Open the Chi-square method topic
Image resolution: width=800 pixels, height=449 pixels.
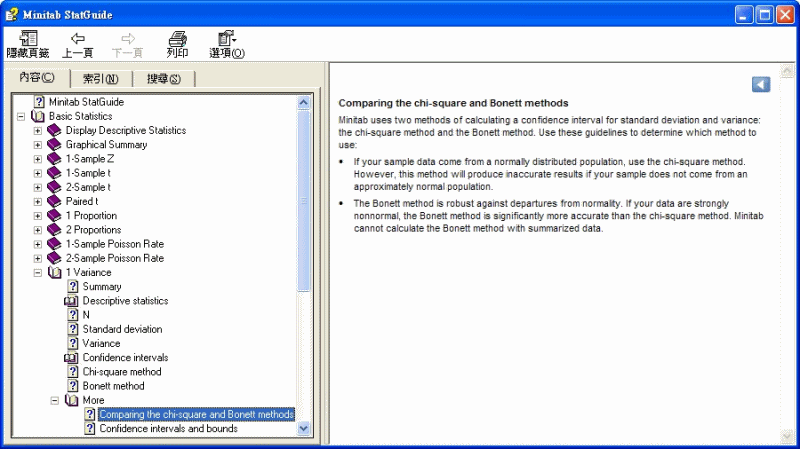122,372
